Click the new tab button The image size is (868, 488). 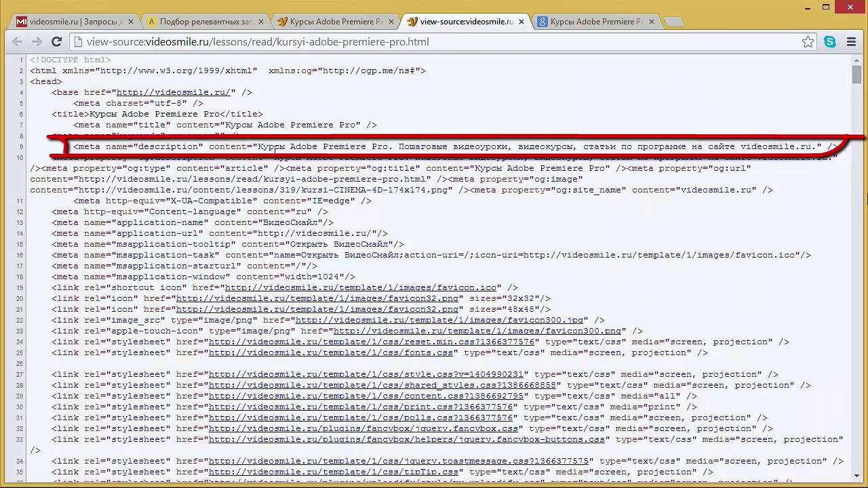coord(673,22)
